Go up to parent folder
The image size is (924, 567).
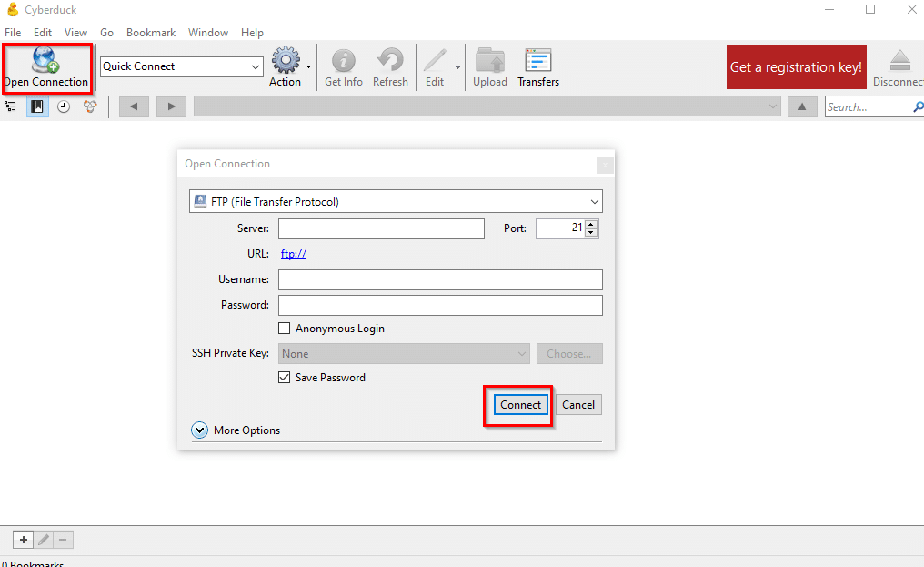(x=802, y=106)
